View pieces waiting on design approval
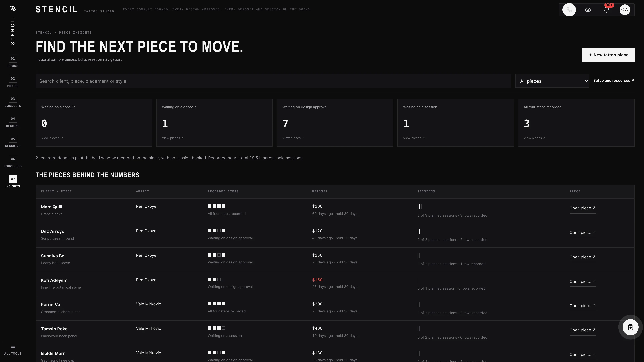 pyautogui.click(x=293, y=138)
